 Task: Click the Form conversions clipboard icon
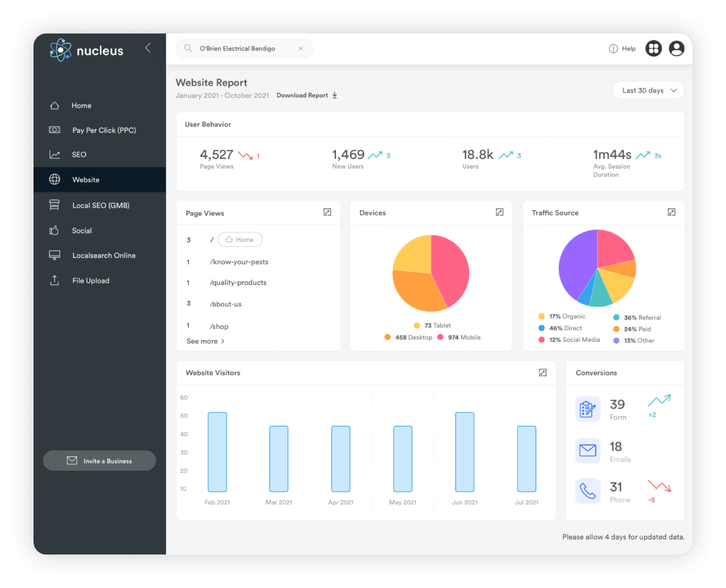588,409
